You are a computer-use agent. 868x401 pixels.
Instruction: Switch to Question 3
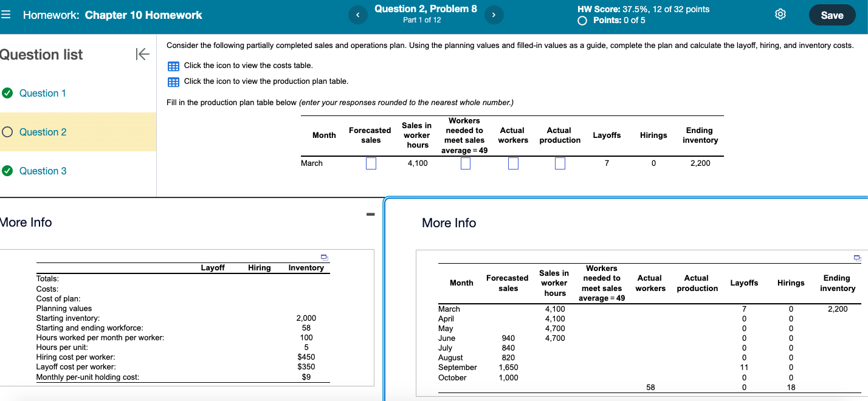pyautogui.click(x=41, y=171)
